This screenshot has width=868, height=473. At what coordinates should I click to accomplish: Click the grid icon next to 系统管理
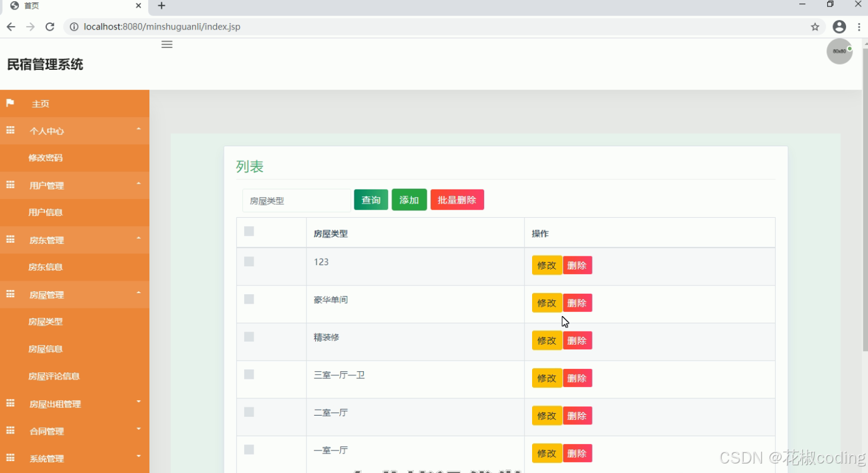click(x=10, y=458)
